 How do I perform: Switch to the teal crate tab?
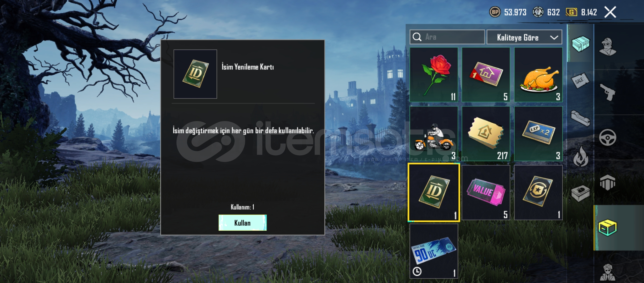click(x=580, y=44)
